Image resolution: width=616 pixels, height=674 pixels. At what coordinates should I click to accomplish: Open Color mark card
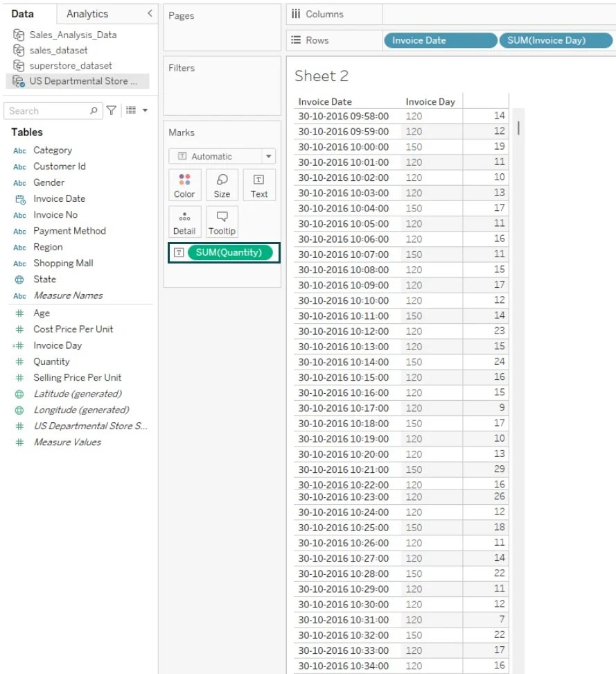point(184,185)
